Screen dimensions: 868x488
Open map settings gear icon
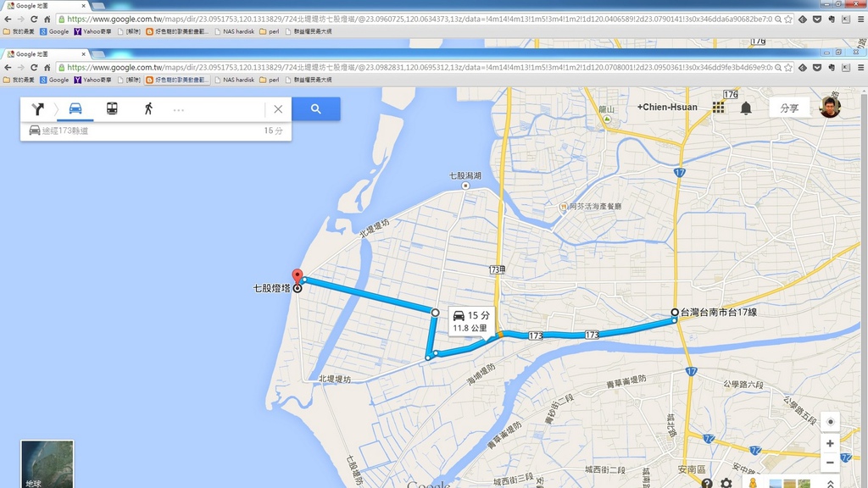(726, 483)
